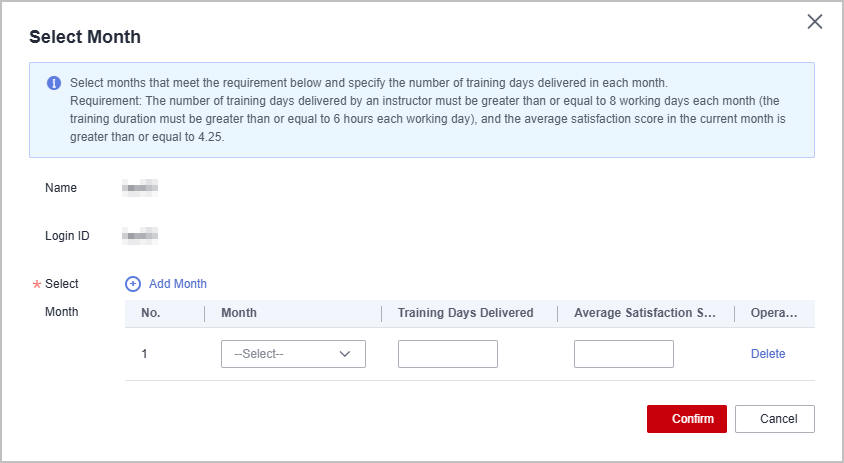
Task: Click the No. column header
Action: (151, 313)
